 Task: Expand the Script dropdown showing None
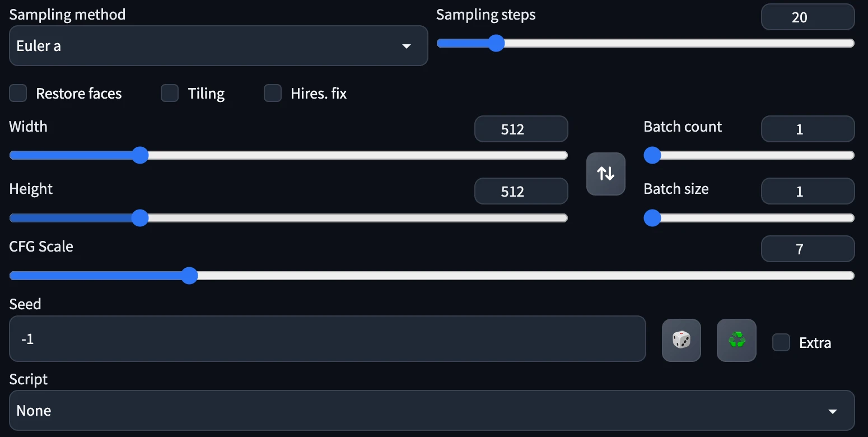pos(432,411)
